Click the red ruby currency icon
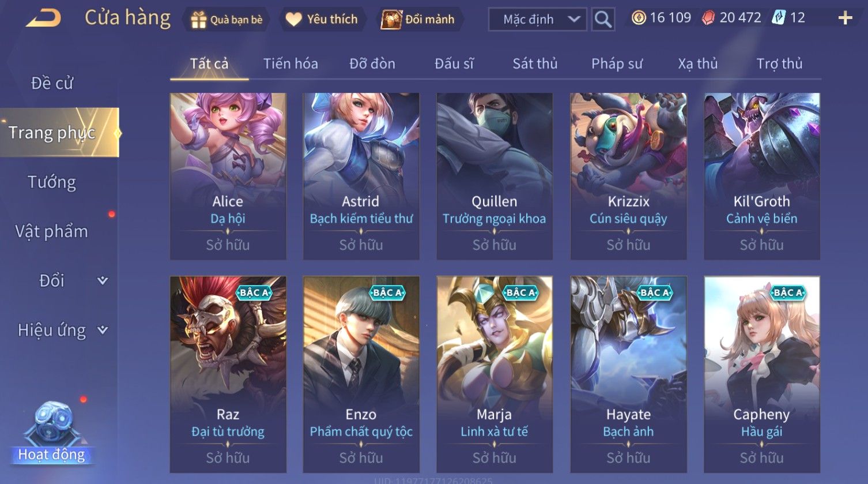Screen dimensions: 868x484 click(708, 18)
